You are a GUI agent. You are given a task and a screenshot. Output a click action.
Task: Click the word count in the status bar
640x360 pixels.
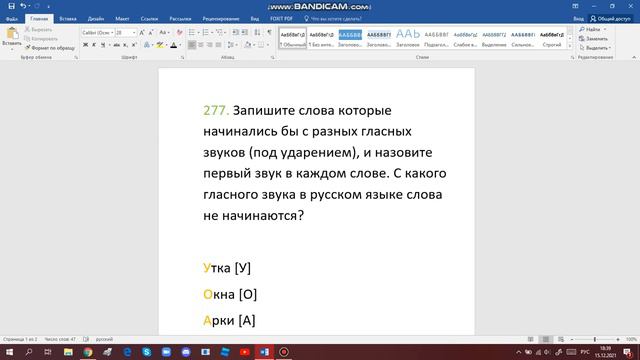click(60, 339)
